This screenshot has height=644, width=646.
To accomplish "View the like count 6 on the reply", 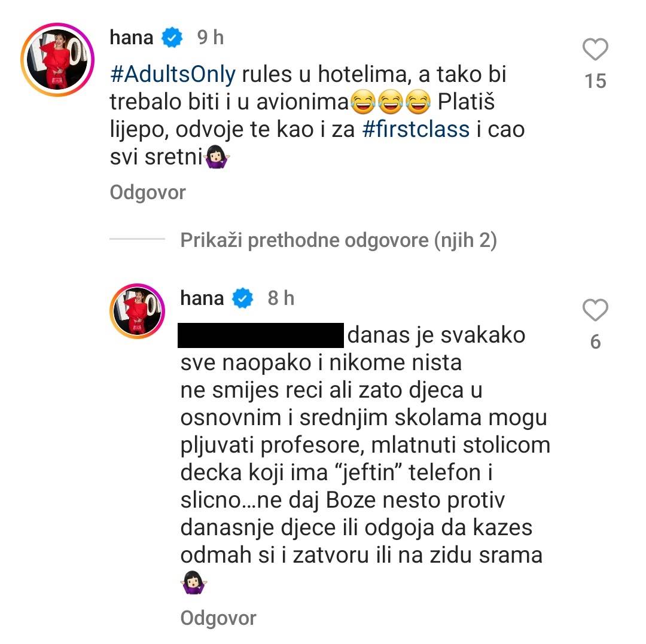I will pyautogui.click(x=595, y=341).
